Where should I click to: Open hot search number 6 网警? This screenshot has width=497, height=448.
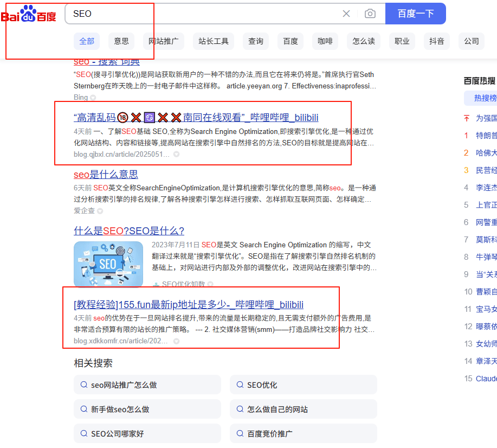click(x=486, y=222)
